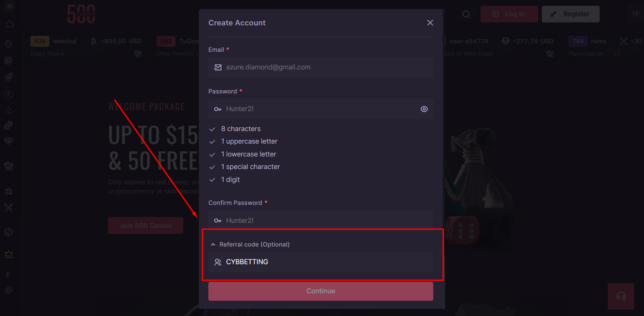Open the headset live support button

tap(621, 296)
